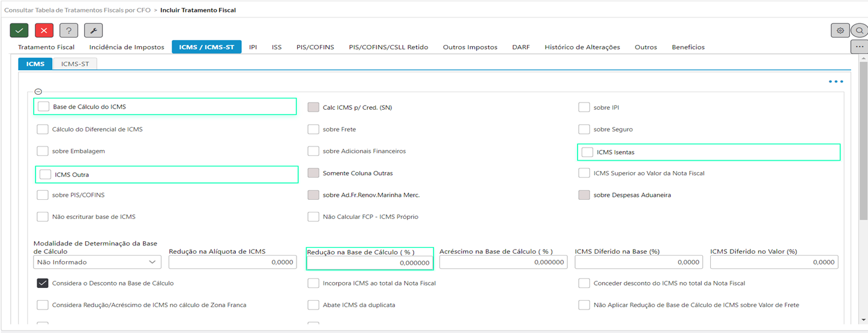Viewport: 868px width, 333px height.
Task: Click the wrench tools icon
Action: click(x=93, y=31)
